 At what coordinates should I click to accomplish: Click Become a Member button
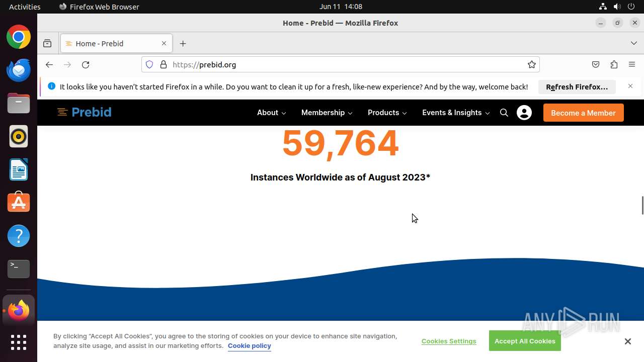click(584, 113)
